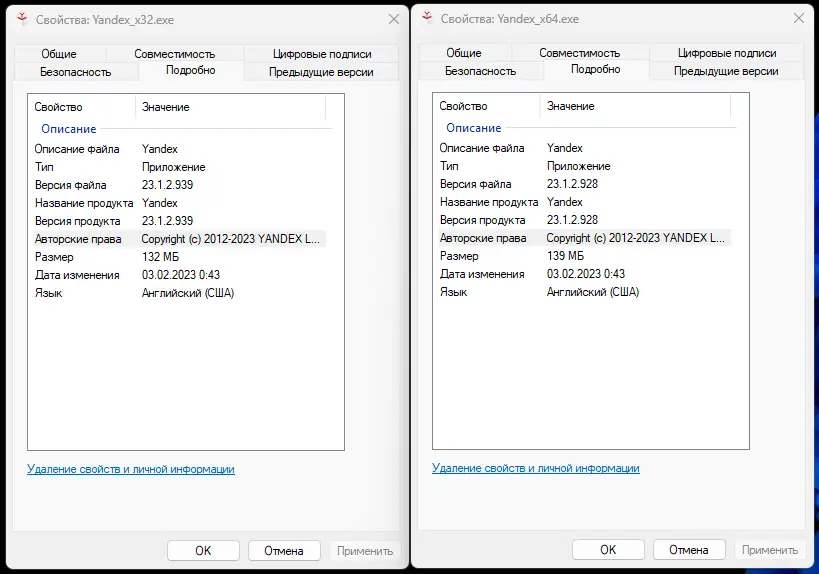
Task: Click the Yandex icon in Yandex_x32.exe title bar
Action: pyautogui.click(x=21, y=18)
